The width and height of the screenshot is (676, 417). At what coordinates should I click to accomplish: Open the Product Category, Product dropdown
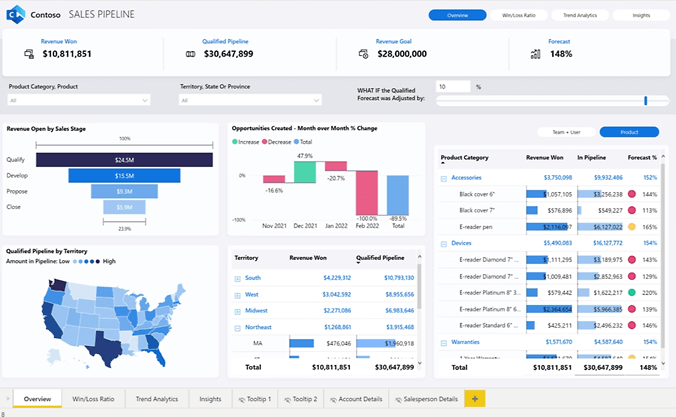coord(79,100)
